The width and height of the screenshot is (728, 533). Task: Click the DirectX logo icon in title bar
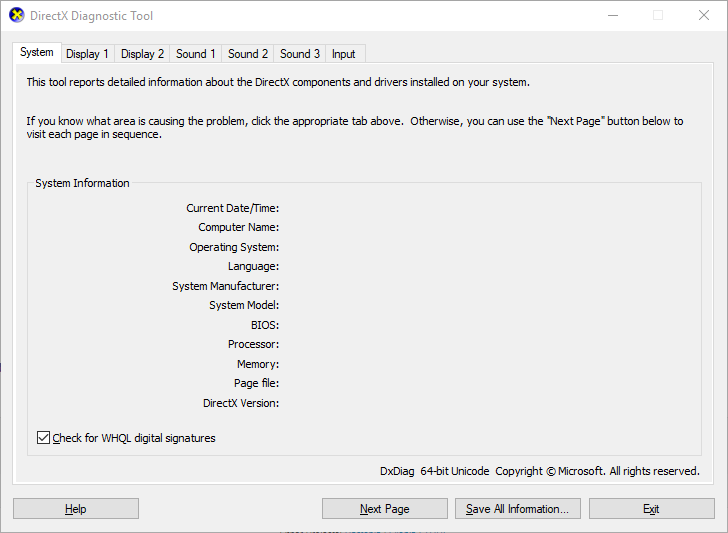point(17,15)
